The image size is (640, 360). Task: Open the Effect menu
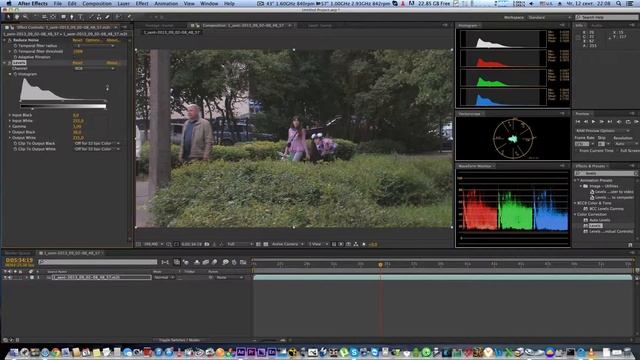click(142, 3)
